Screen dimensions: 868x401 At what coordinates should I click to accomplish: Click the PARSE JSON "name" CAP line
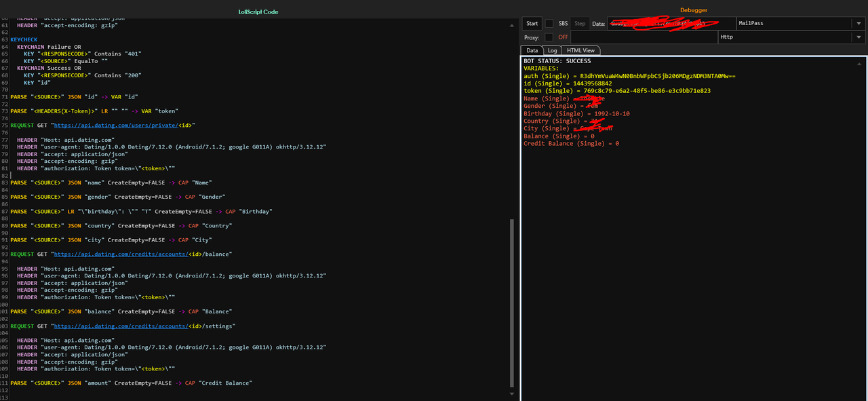111,183
